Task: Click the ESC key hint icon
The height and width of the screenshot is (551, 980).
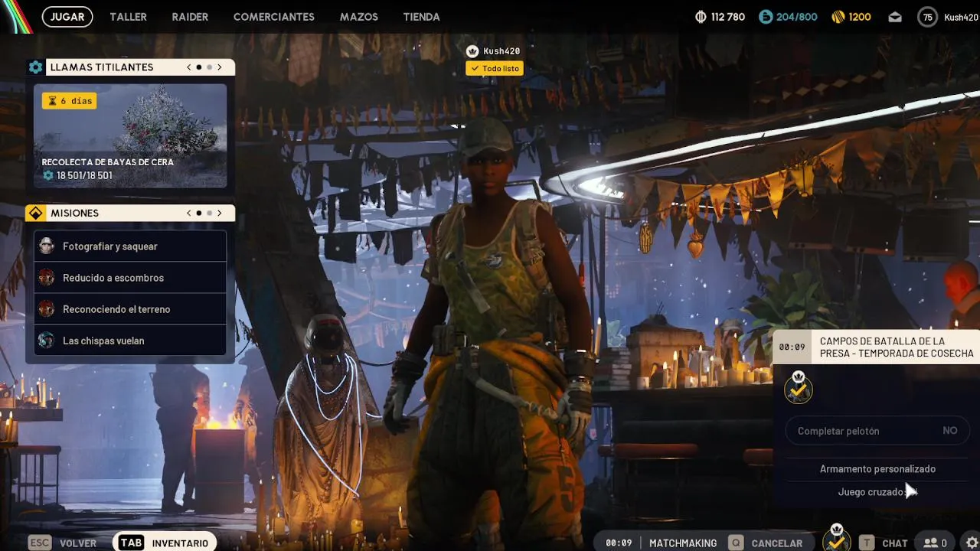Action: click(x=39, y=543)
